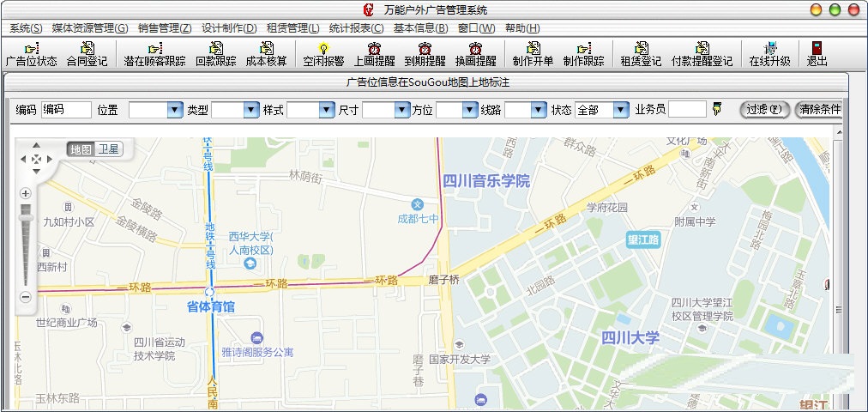Image resolution: width=868 pixels, height=412 pixels.
Task: Switch map to 卫星 view
Action: (108, 149)
